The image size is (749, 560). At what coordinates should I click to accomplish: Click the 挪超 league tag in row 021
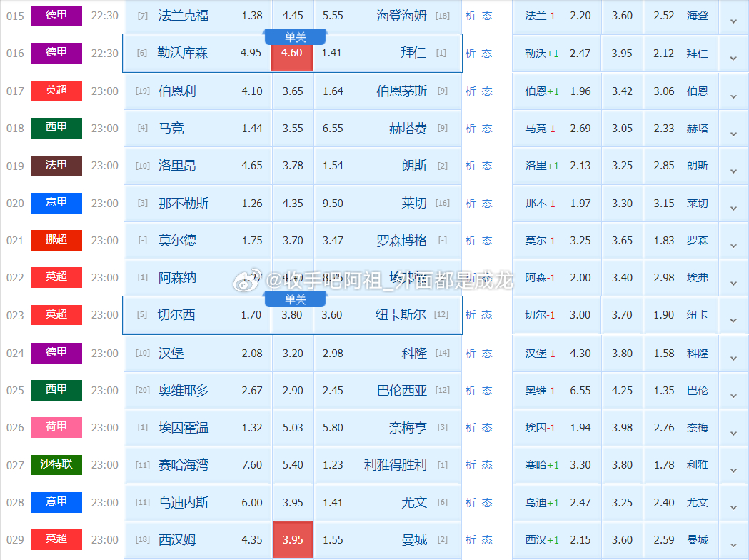click(x=56, y=240)
